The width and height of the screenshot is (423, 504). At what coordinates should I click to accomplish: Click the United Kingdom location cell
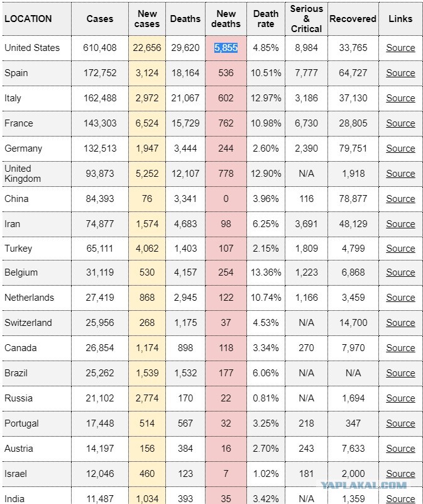tap(36, 174)
